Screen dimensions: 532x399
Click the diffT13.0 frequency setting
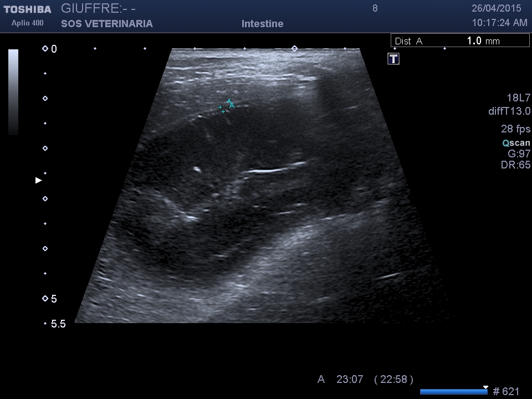click(x=509, y=111)
